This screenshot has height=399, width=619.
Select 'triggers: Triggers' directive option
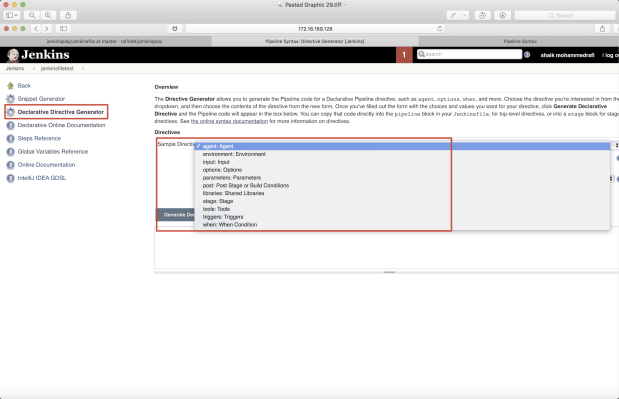223,217
